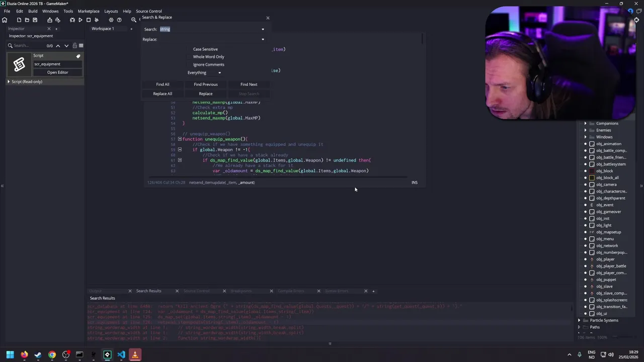Collapse the if global.Weapon code fold
This screenshot has width=644, height=362.
[x=180, y=149]
